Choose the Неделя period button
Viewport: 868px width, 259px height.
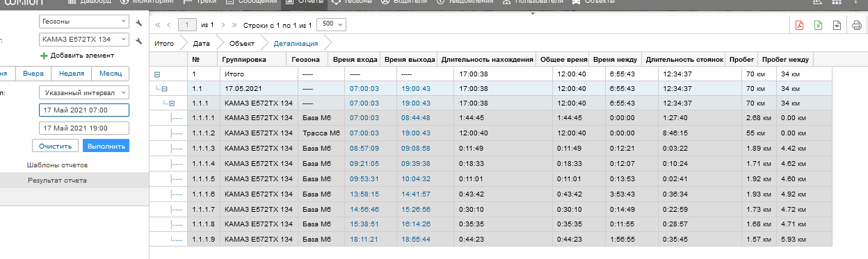(x=72, y=73)
